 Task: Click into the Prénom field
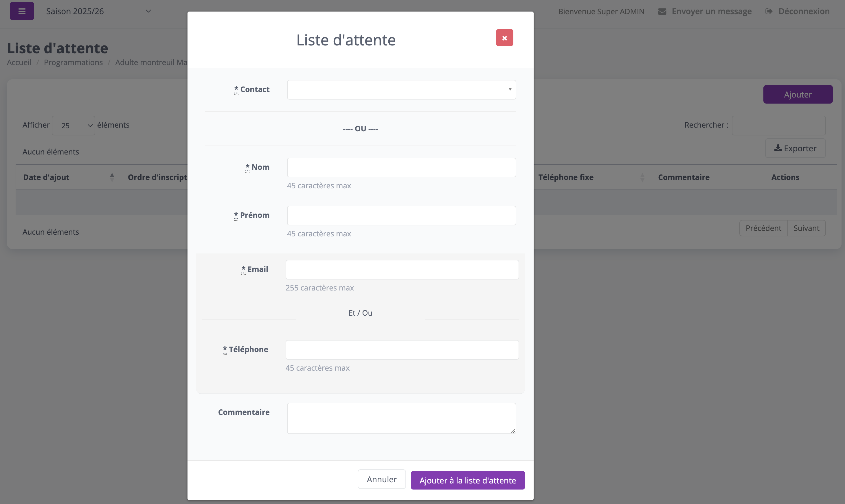click(x=401, y=215)
